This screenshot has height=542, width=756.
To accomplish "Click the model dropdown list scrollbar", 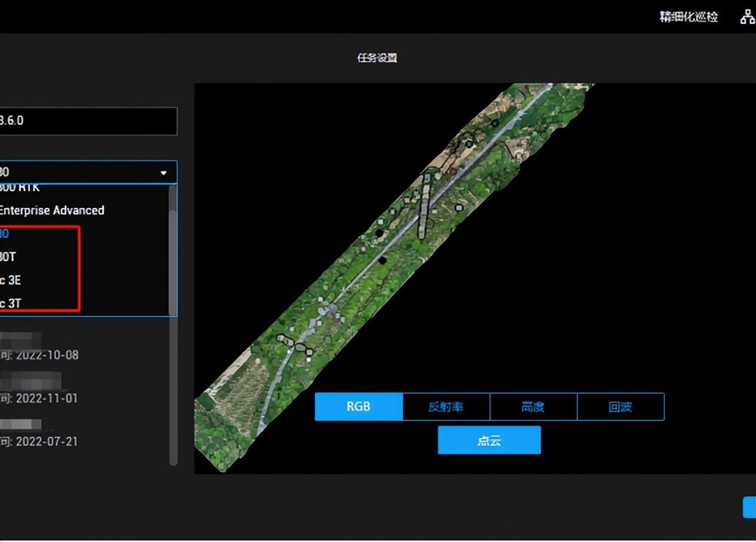I will (173, 260).
